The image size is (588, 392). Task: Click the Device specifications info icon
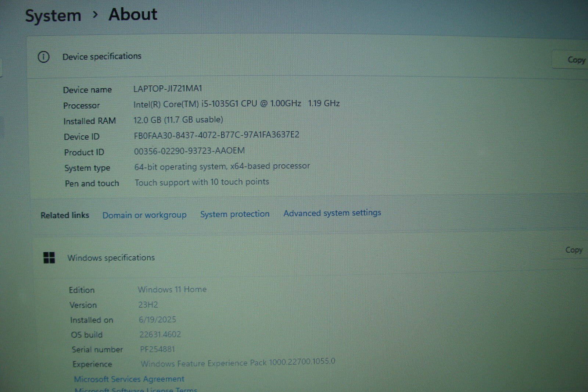(43, 57)
